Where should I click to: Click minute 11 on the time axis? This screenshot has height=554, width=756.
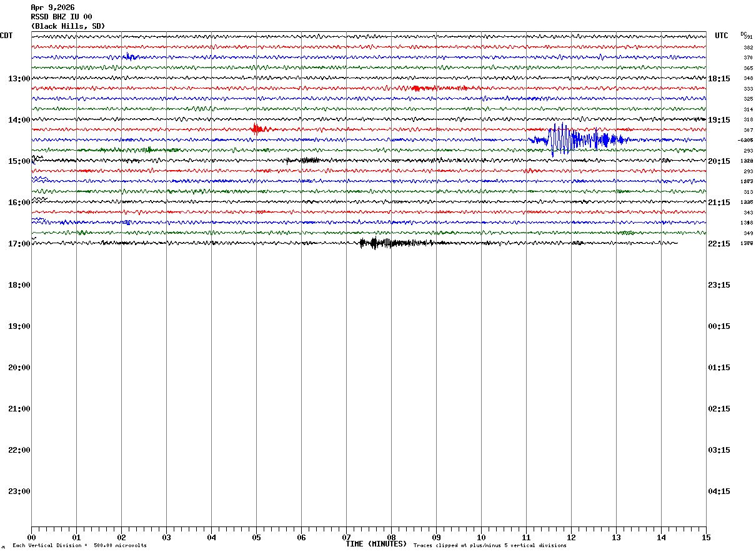pyautogui.click(x=526, y=537)
